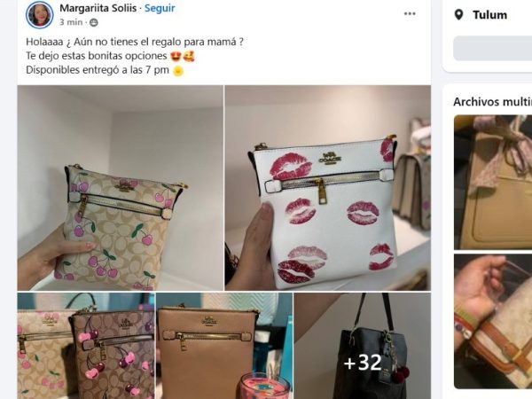Click the Tulum location pin icon
Screen dimensions: 532x399
pos(458,15)
